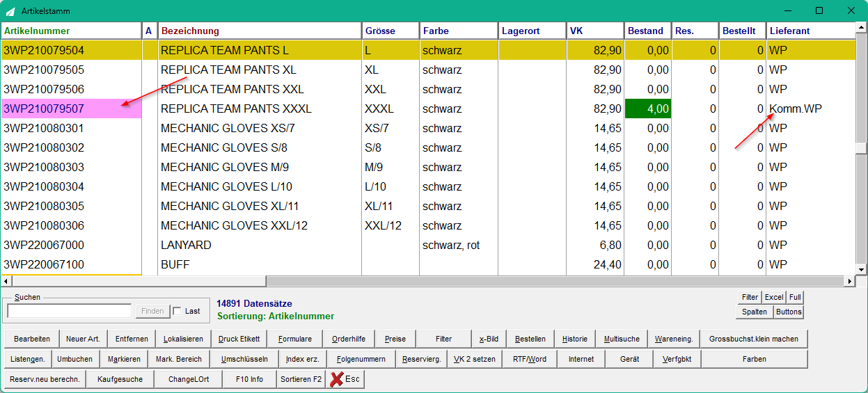Click Grossbuchst.klein machen button
Image resolution: width=868 pixels, height=393 pixels.
point(754,339)
